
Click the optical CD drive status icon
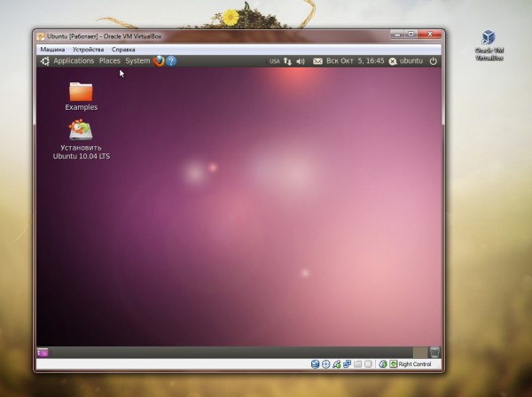pyautogui.click(x=325, y=364)
